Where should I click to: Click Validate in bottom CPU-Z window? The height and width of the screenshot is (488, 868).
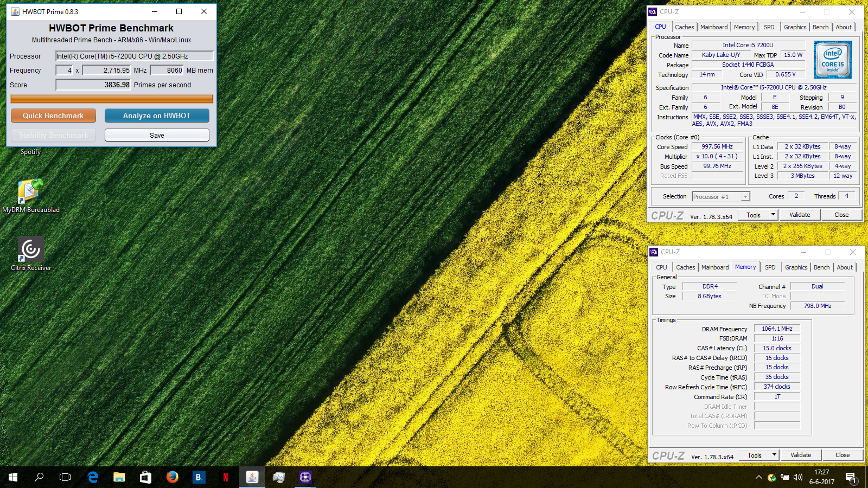[801, 455]
